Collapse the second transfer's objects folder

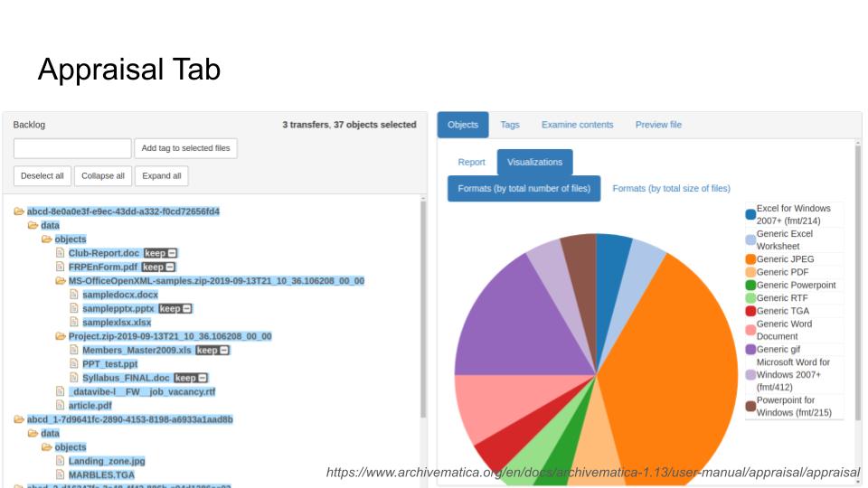pyautogui.click(x=46, y=447)
